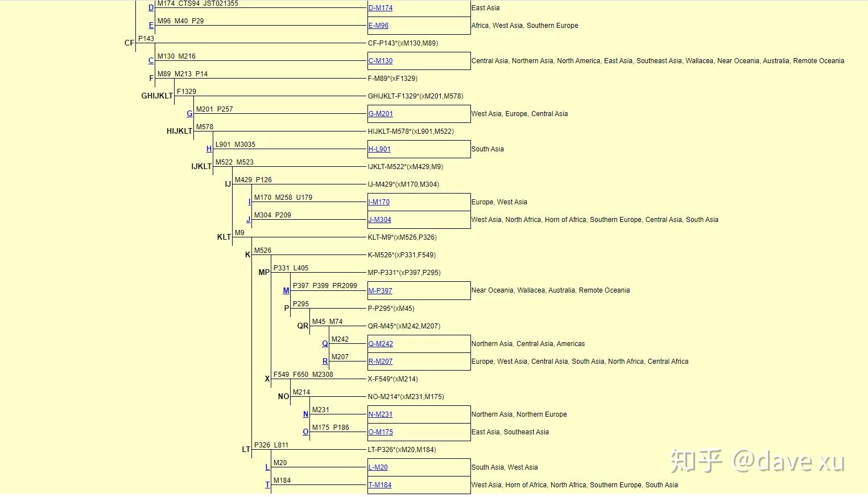Click the bold CF node label
868x497 pixels.
pyautogui.click(x=129, y=43)
